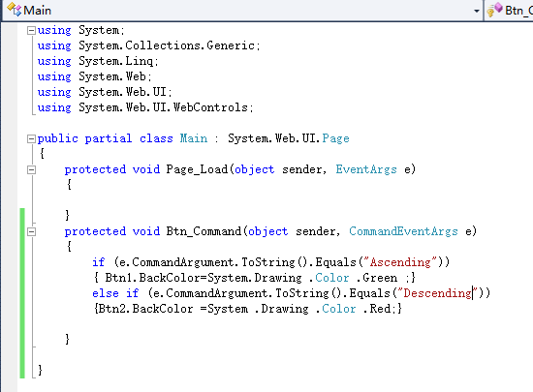Viewport: 533px width, 392px height.
Task: Click the green change-tracking margin bar
Action: click(22, 293)
